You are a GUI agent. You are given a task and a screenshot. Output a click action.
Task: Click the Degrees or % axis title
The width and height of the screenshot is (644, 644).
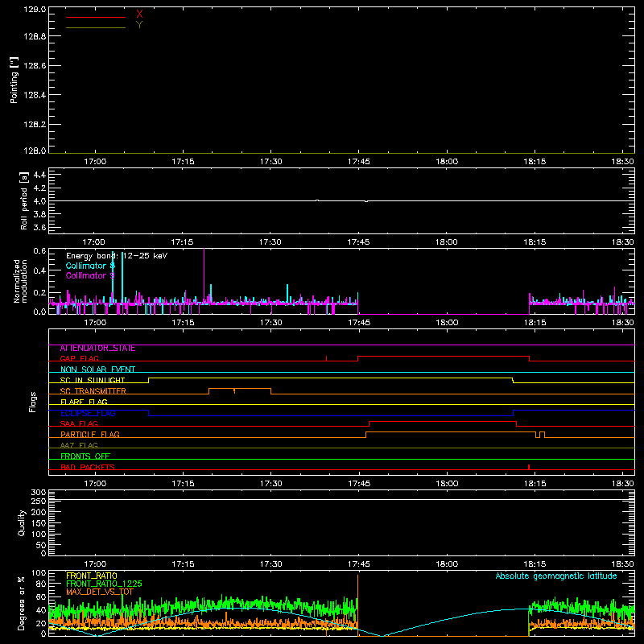click(x=22, y=603)
